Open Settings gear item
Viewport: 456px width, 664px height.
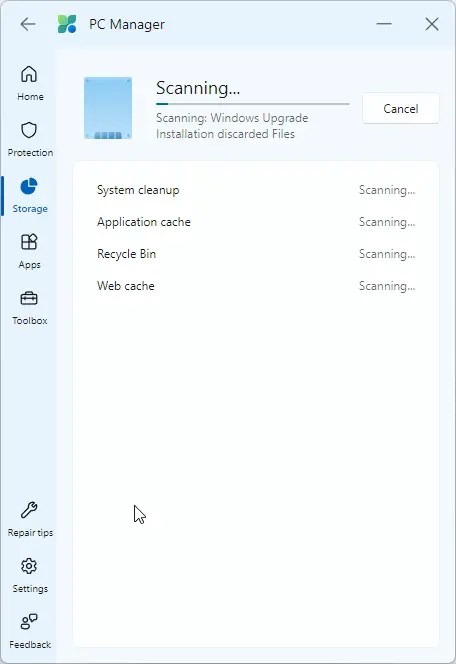[30, 576]
